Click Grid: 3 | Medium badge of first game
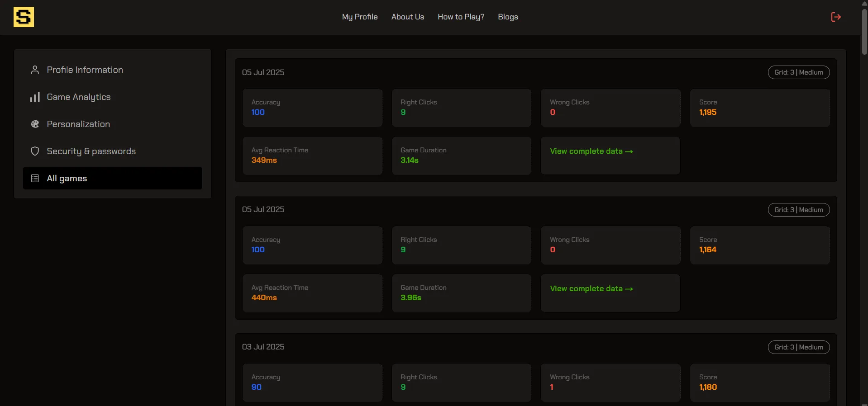 [x=799, y=72]
